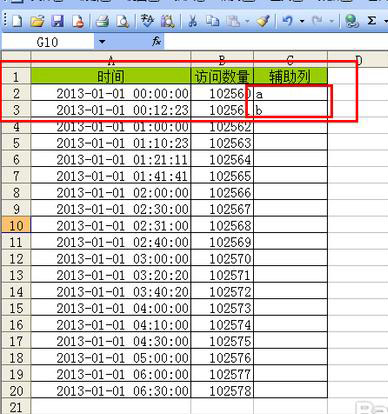
Task: Select the cell with value 102576
Action: [x=222, y=358]
